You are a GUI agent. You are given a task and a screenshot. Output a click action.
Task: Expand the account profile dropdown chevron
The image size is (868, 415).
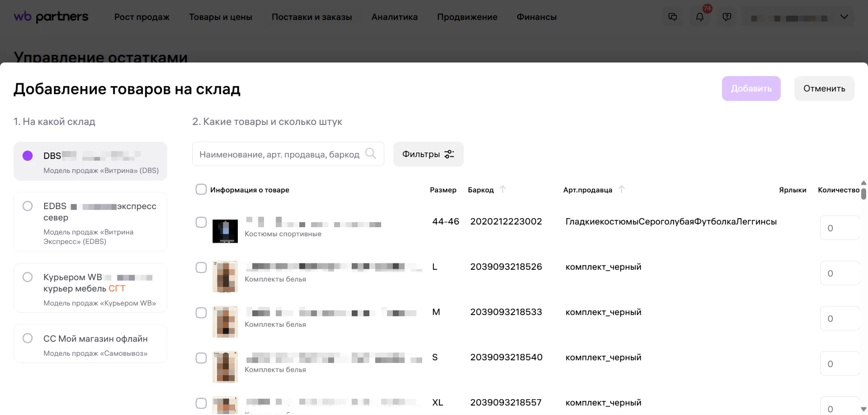coord(844,17)
